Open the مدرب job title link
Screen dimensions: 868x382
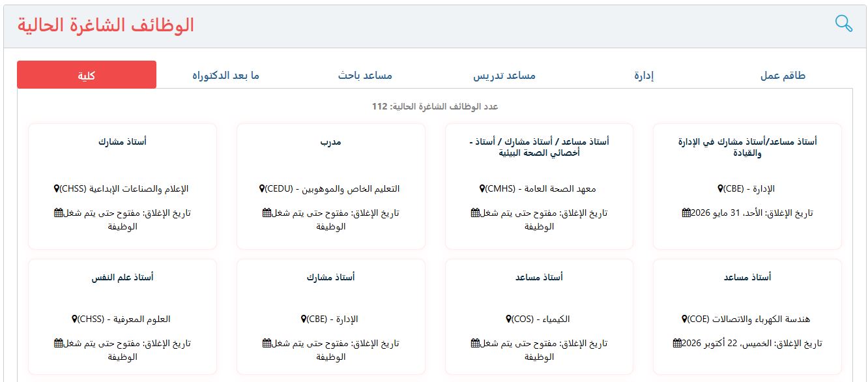tap(331, 141)
